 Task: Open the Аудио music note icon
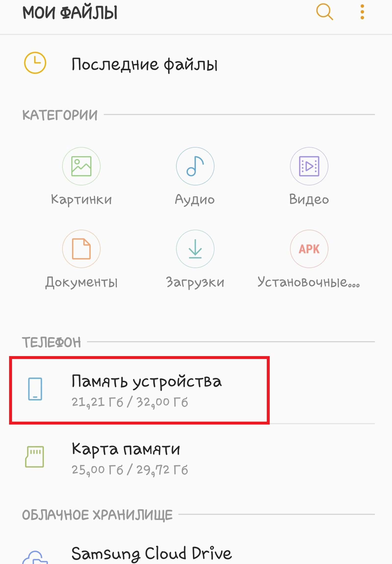195,166
